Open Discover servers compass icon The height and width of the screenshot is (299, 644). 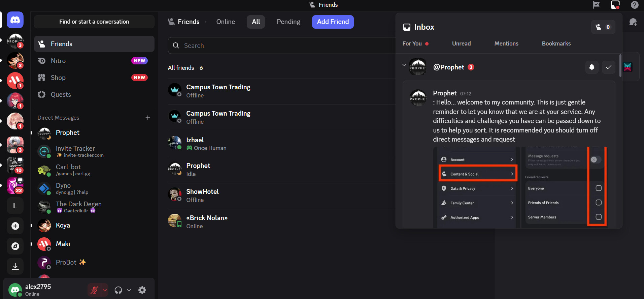pos(15,246)
